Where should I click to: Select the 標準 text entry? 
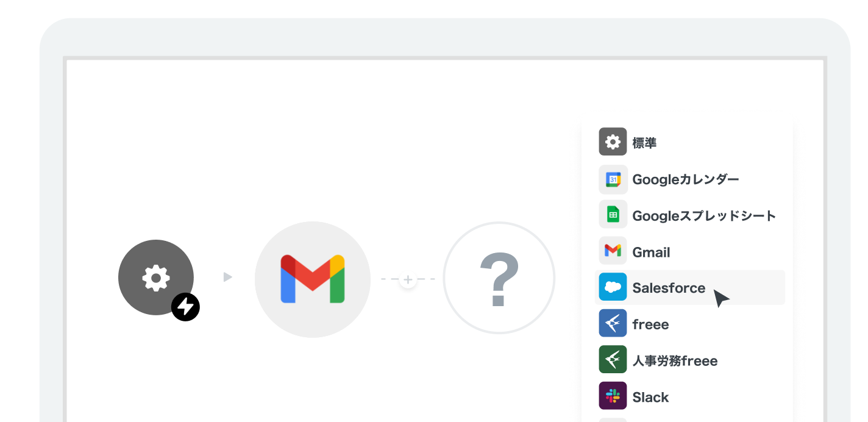point(644,143)
